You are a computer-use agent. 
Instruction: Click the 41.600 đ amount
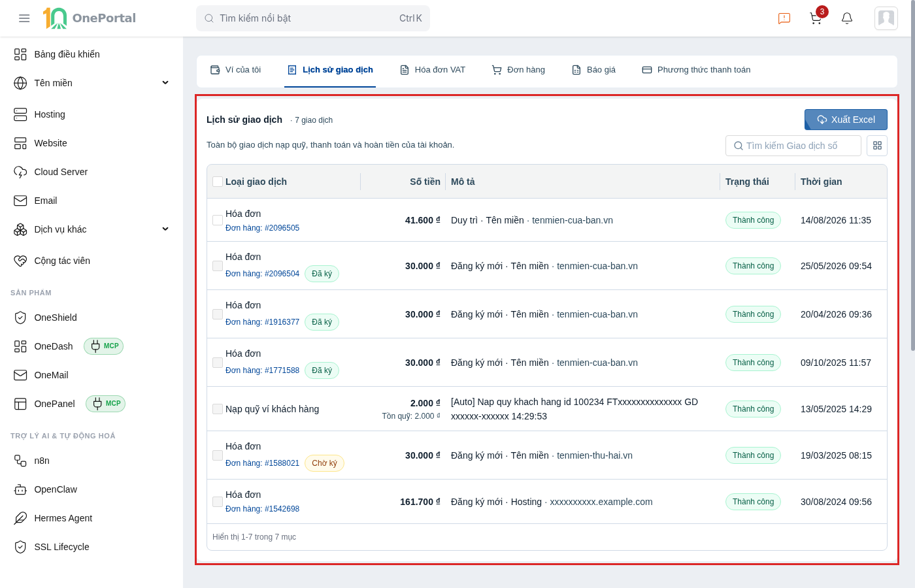click(x=423, y=220)
